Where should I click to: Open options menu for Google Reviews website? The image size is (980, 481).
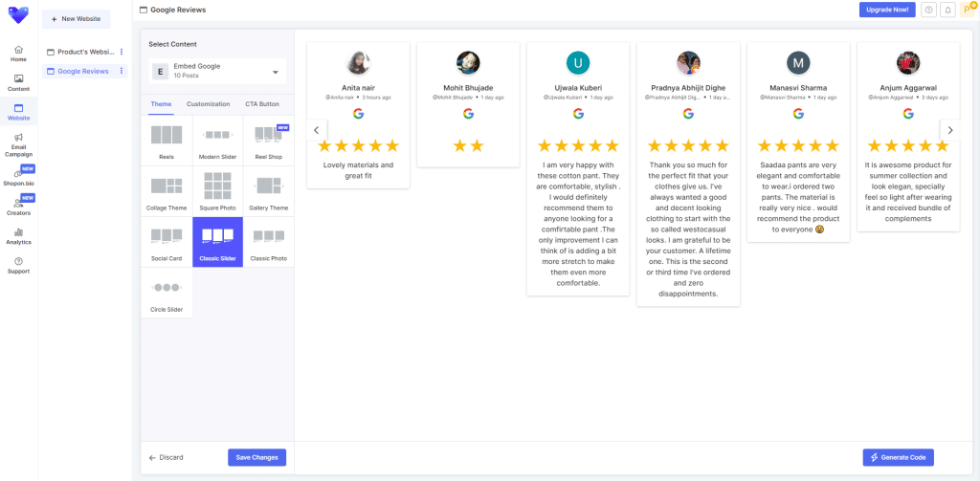(x=122, y=71)
